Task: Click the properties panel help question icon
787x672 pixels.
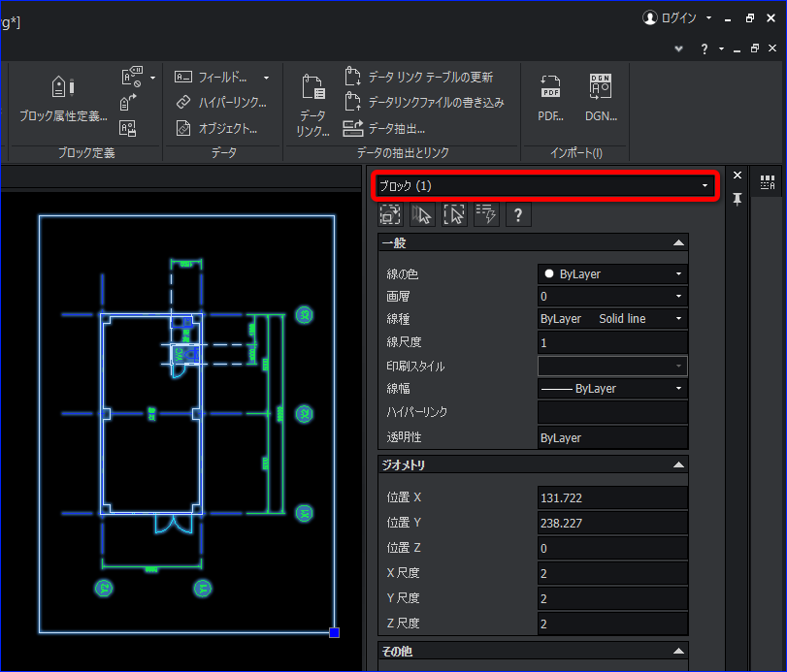Action: (518, 214)
